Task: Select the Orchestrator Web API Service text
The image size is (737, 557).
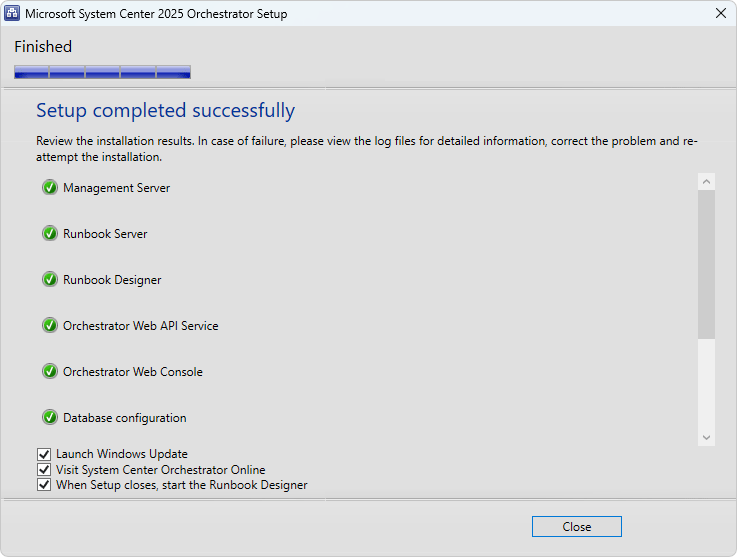Action: tap(141, 326)
